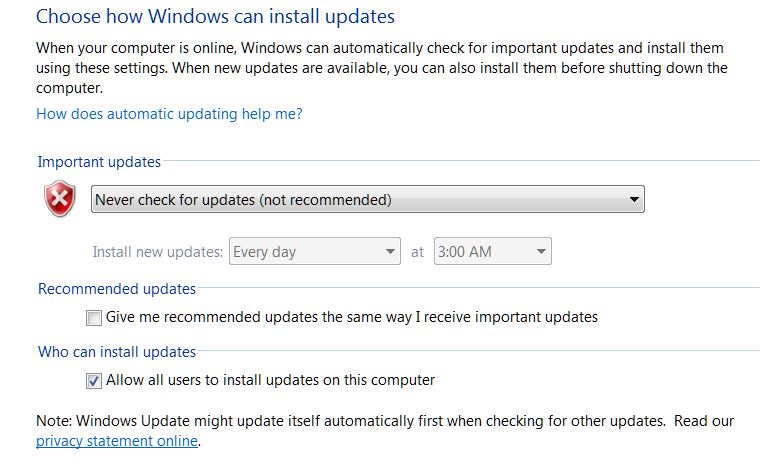
Task: Click the arrow beside 3:00 AM
Action: pyautogui.click(x=541, y=252)
